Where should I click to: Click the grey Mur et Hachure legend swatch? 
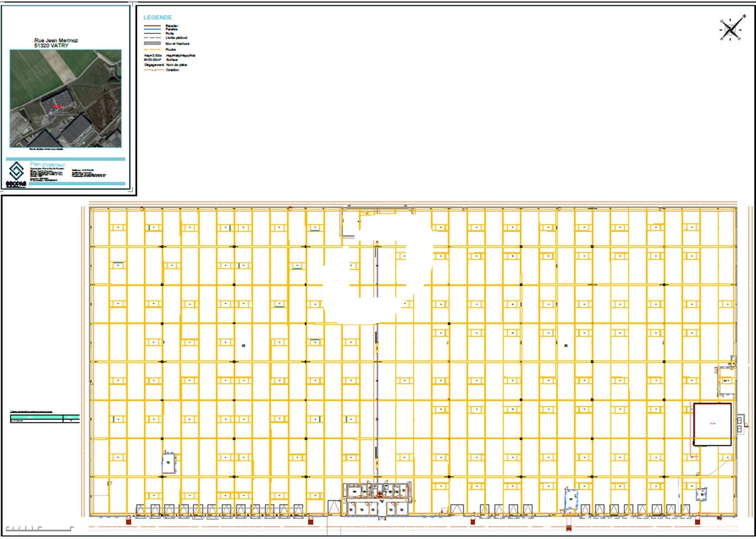tap(152, 43)
